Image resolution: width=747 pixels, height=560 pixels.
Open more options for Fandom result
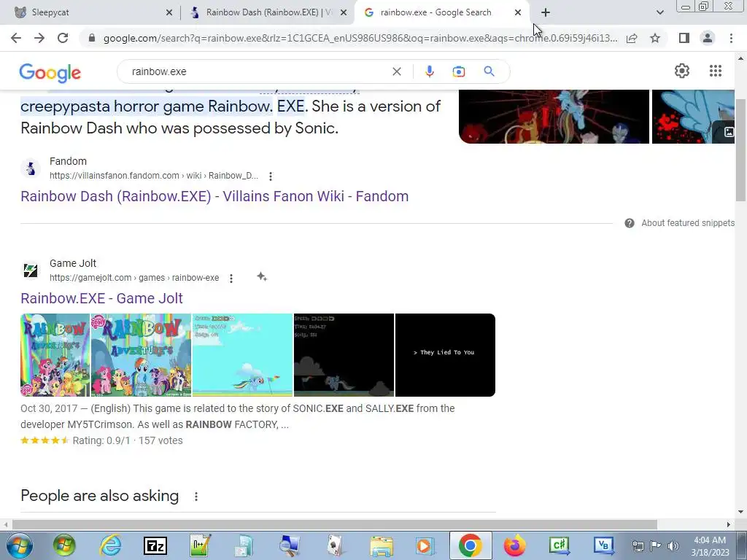click(x=271, y=176)
